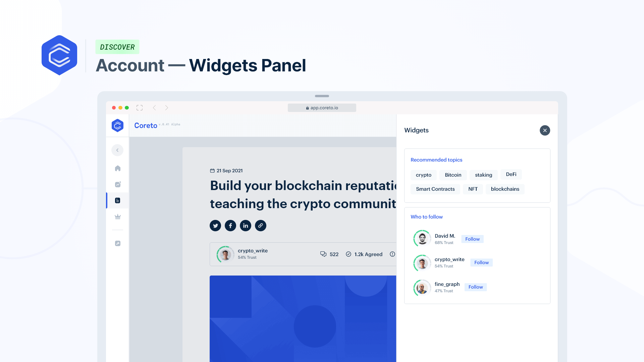The width and height of the screenshot is (644, 362).
Task: Toggle the DeFi recommended topic
Action: (511, 174)
